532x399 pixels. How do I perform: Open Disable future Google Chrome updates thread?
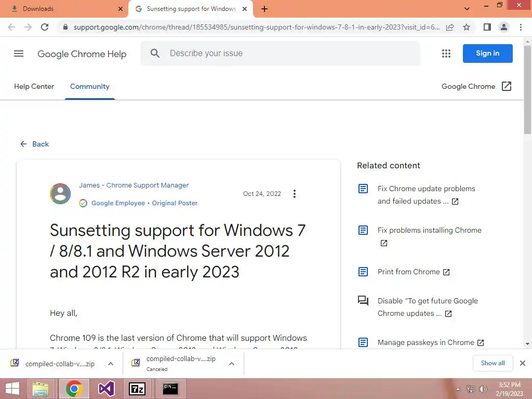pos(428,307)
